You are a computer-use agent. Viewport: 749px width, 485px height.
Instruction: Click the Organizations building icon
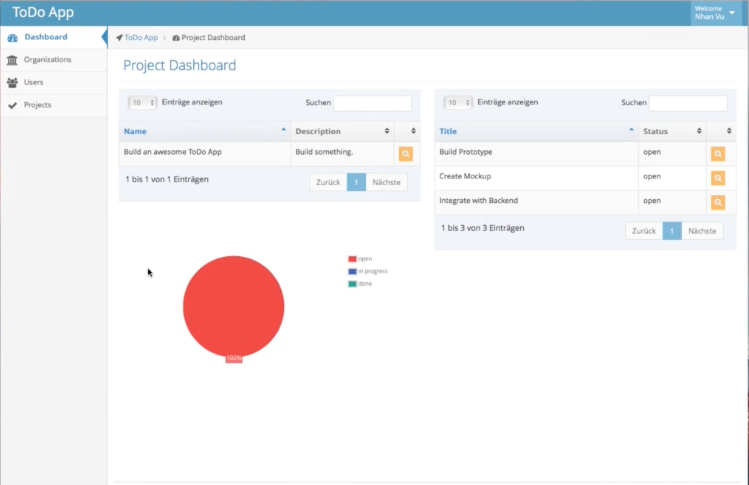[12, 60]
